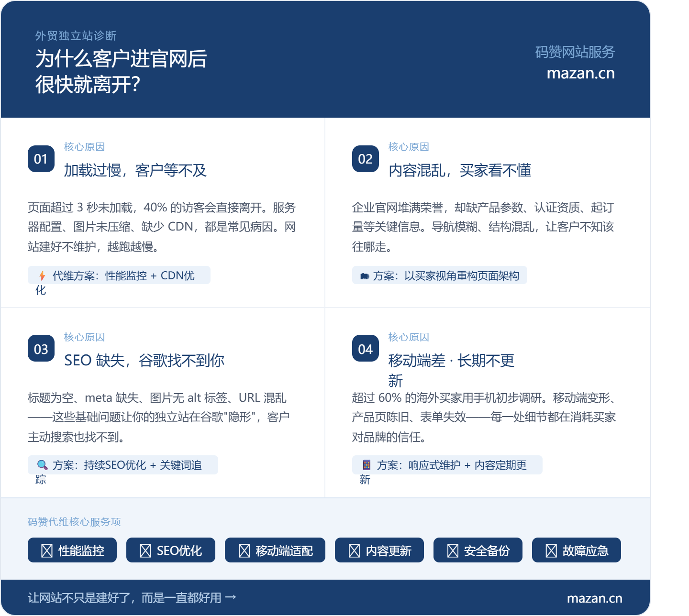Click the heading SEO 缺失,谷歌找不到你

pyautogui.click(x=144, y=361)
